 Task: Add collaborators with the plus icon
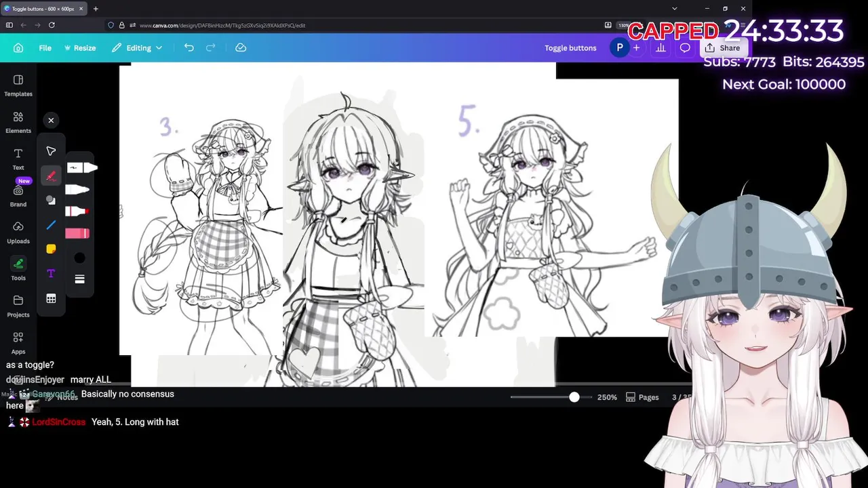coord(636,47)
